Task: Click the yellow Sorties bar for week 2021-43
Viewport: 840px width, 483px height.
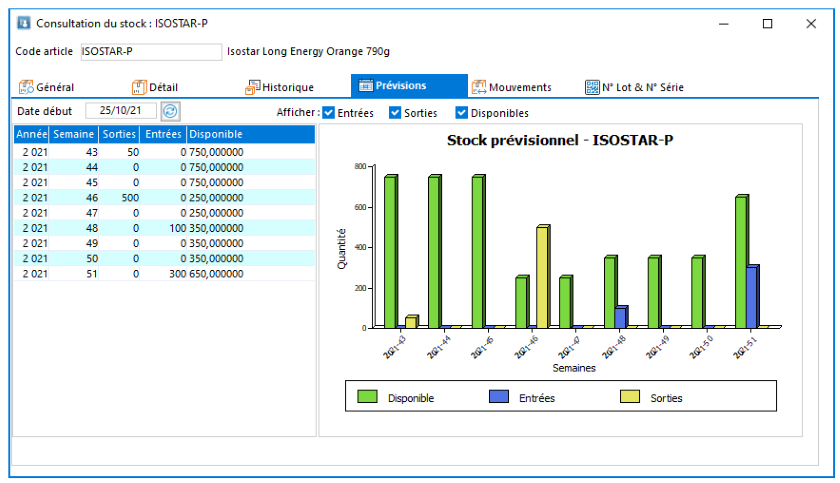Action: tap(411, 322)
